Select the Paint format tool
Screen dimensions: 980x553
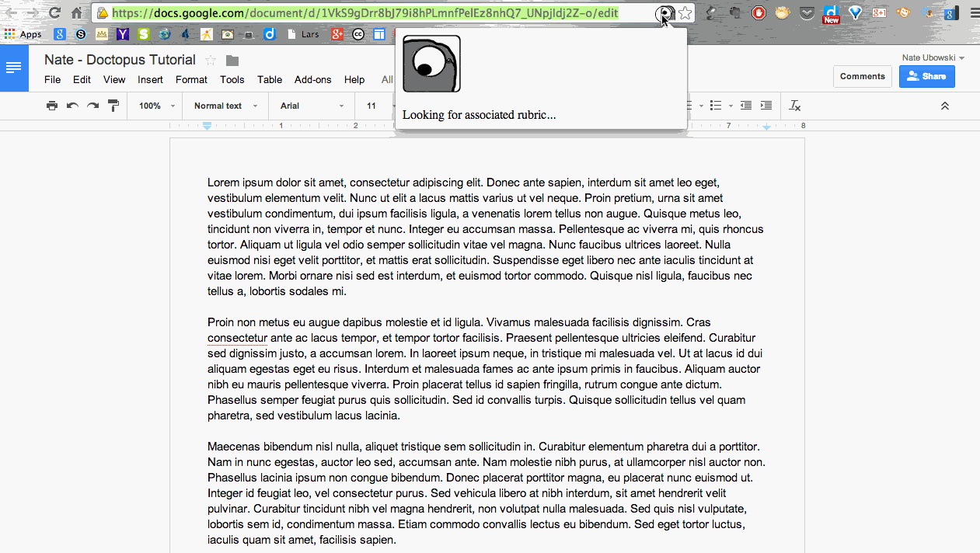click(x=113, y=106)
